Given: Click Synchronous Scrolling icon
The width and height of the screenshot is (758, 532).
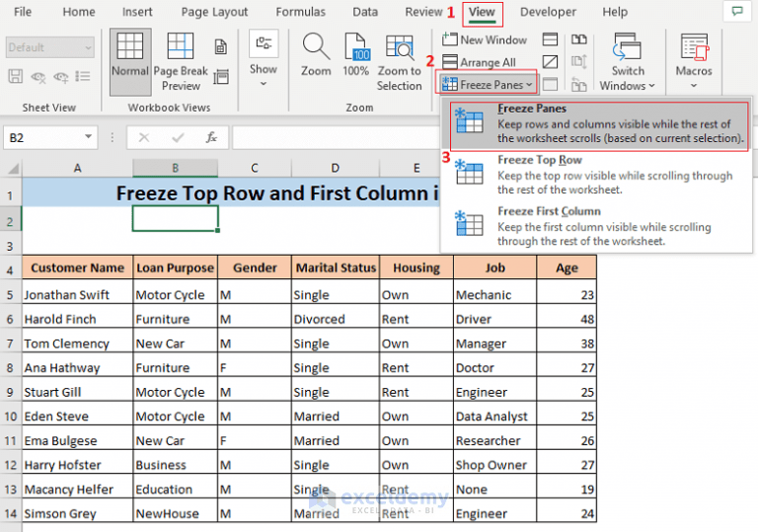Looking at the screenshot, I should [x=578, y=62].
